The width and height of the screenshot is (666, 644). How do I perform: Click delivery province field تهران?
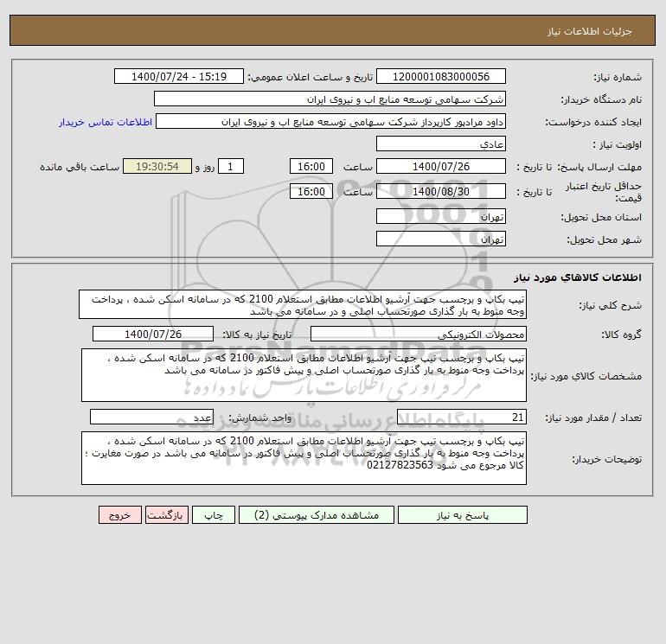coord(441,216)
